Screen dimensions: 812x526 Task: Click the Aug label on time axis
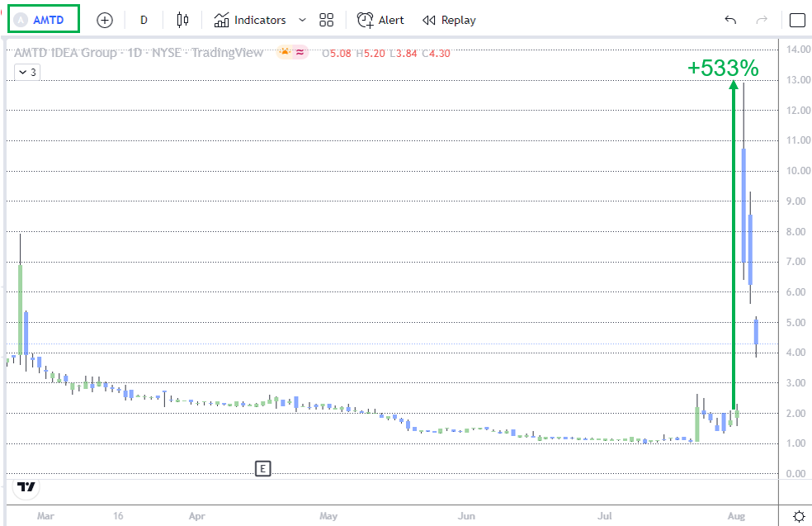736,516
